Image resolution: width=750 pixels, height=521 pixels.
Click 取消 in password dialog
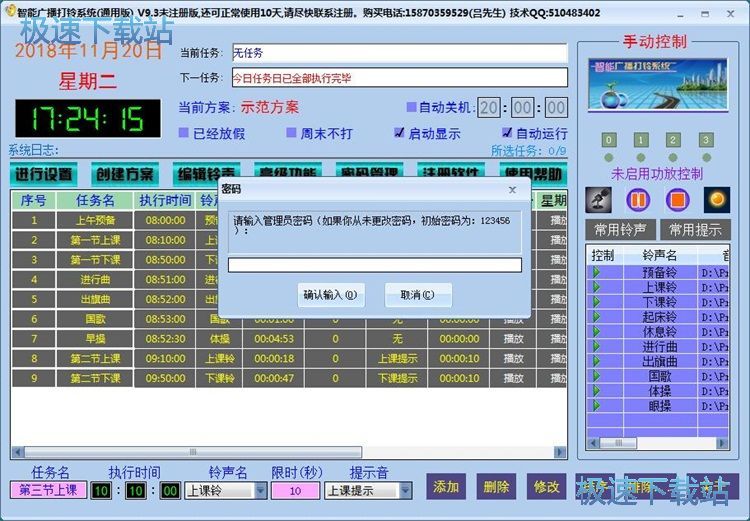click(x=418, y=295)
